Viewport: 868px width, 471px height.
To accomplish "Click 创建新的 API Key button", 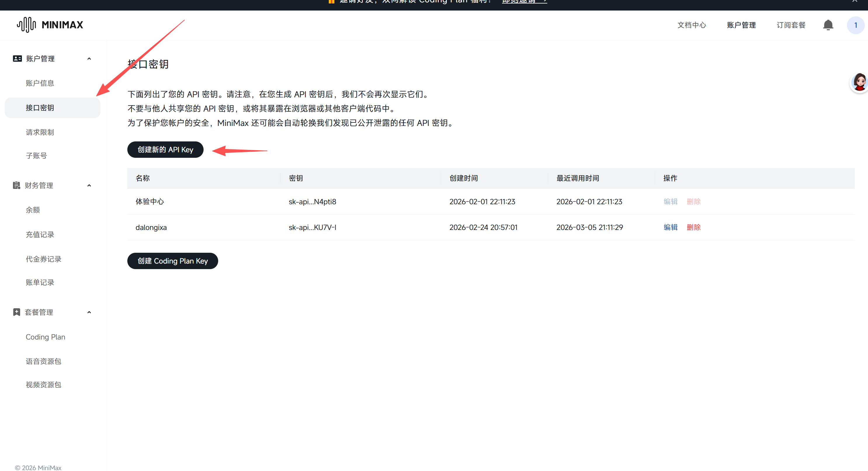I will pyautogui.click(x=165, y=149).
